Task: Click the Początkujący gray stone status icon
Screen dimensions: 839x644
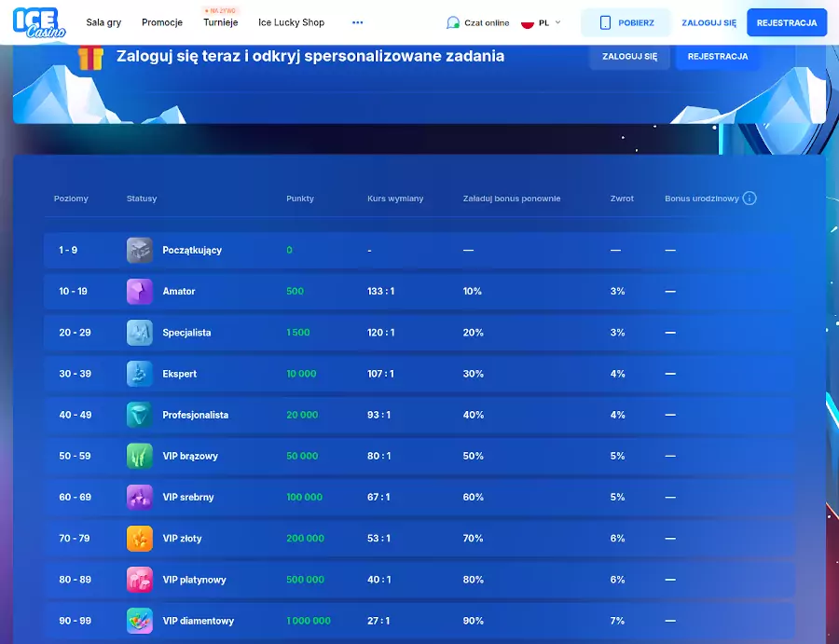Action: click(x=139, y=251)
